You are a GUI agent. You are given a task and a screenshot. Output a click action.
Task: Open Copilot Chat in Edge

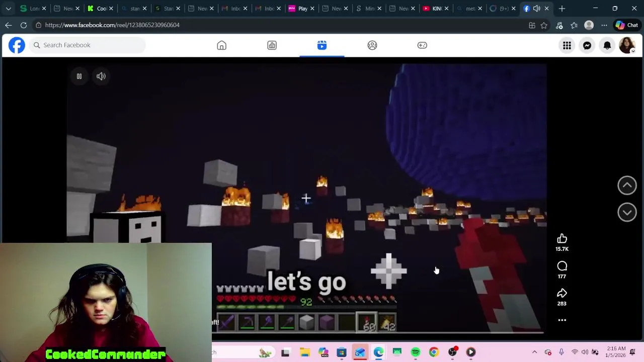pyautogui.click(x=626, y=25)
